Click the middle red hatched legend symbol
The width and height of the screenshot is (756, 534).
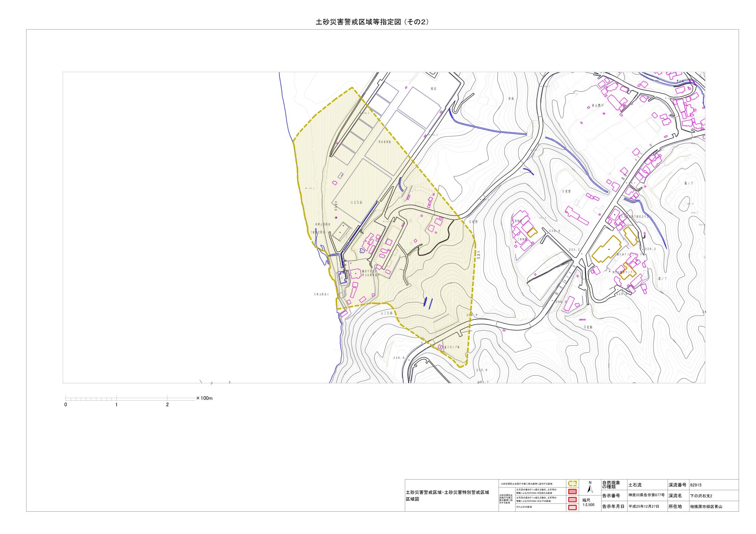(572, 499)
